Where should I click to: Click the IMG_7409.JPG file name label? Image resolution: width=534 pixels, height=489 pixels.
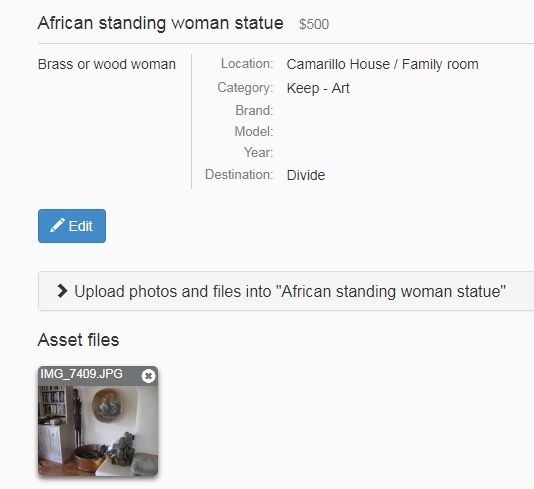click(x=81, y=374)
